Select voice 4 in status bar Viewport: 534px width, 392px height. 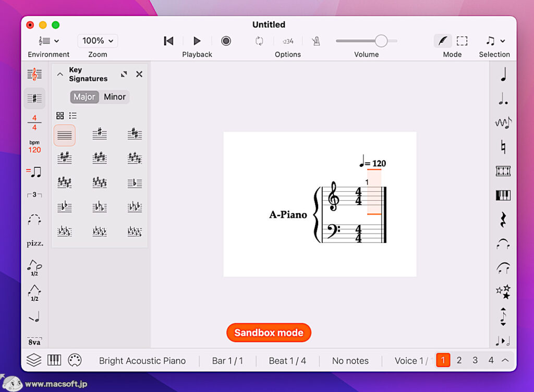pos(491,360)
